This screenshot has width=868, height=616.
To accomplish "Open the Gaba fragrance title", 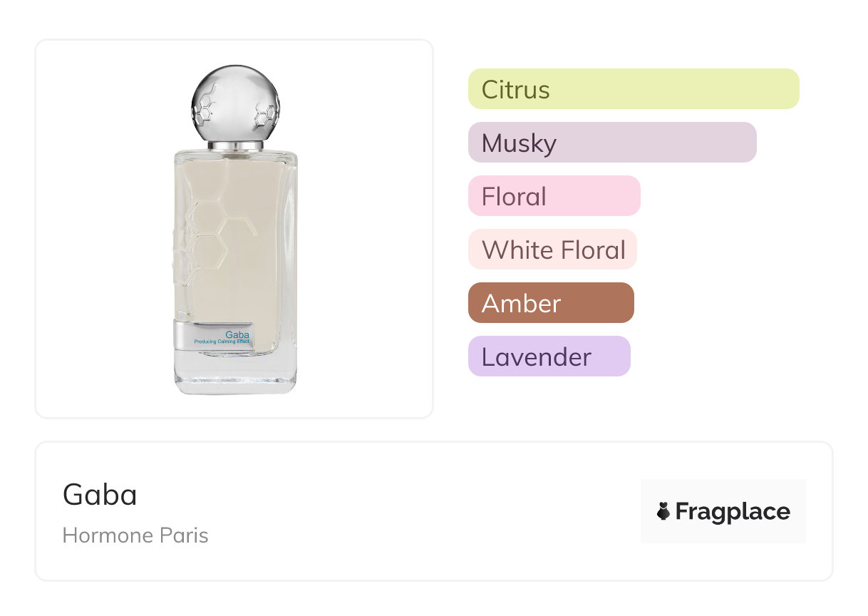I will pos(100,494).
